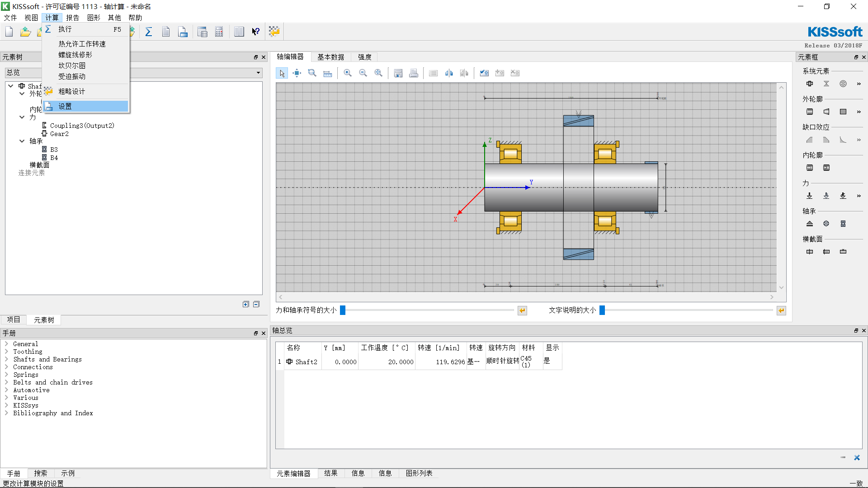
Task: Show more outer contour elements
Action: point(859,112)
